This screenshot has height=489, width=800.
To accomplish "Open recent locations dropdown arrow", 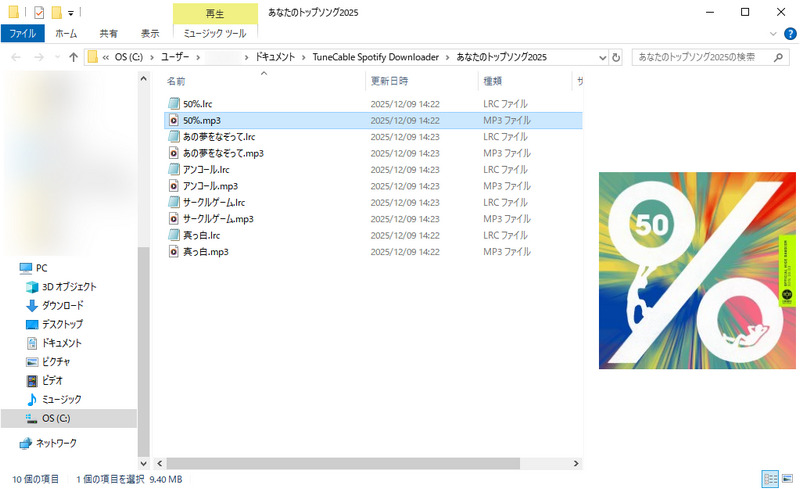I will click(57, 57).
